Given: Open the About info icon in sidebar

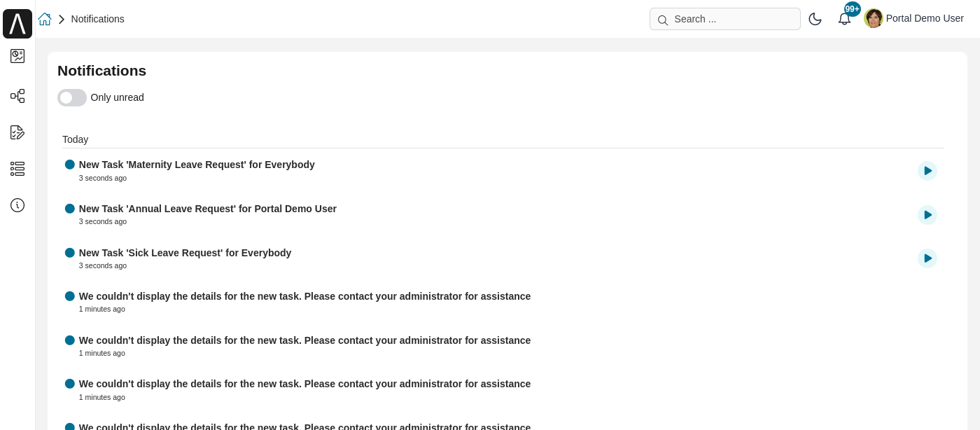Looking at the screenshot, I should point(17,205).
